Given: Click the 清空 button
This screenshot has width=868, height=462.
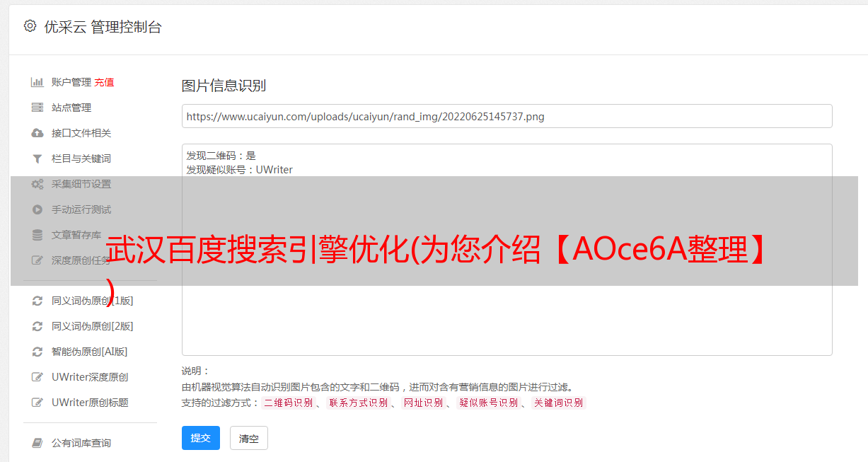Looking at the screenshot, I should click(249, 438).
